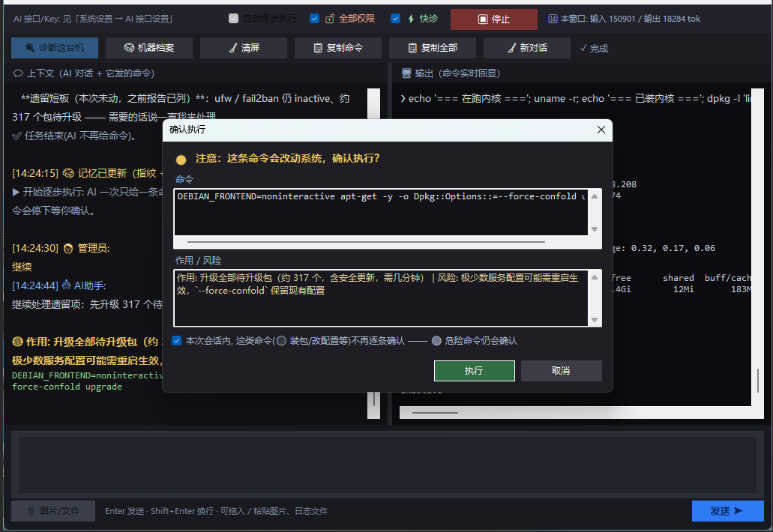Click the 任务结束 line in context

[74, 136]
